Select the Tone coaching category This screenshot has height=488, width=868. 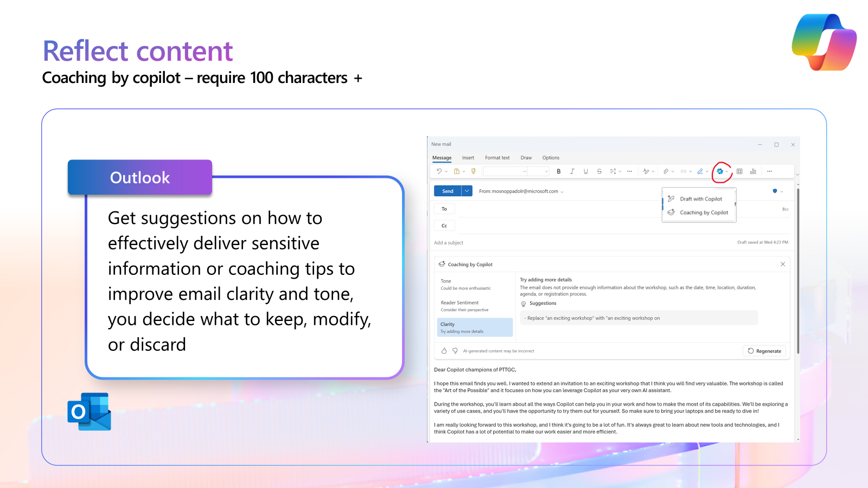click(475, 285)
